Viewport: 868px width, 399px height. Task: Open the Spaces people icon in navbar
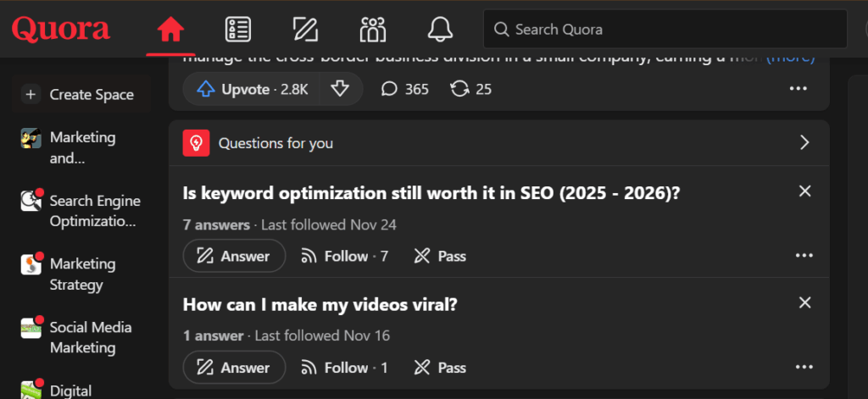pos(372,30)
